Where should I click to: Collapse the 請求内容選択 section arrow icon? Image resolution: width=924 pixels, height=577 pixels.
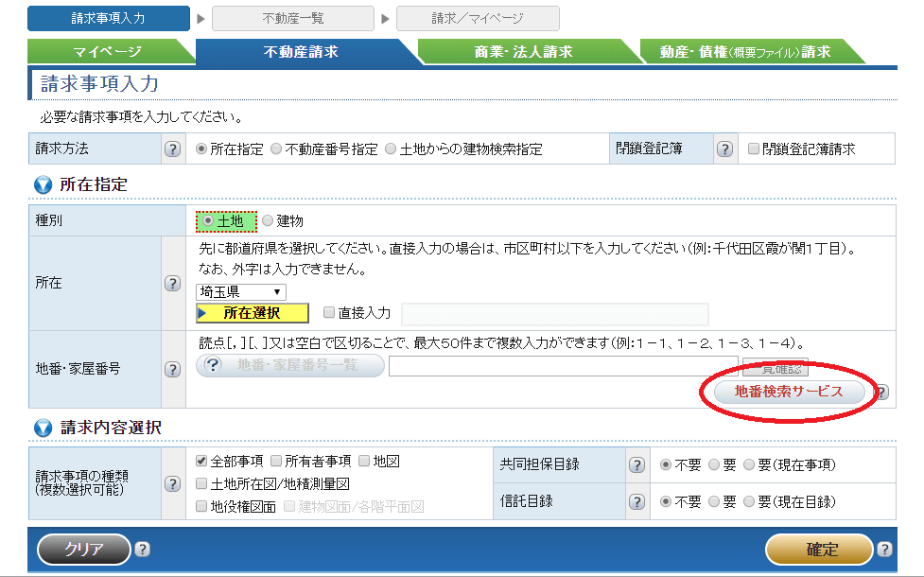[43, 428]
